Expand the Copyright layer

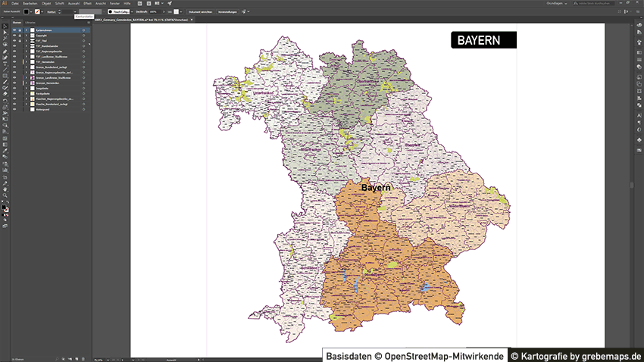(x=25, y=36)
